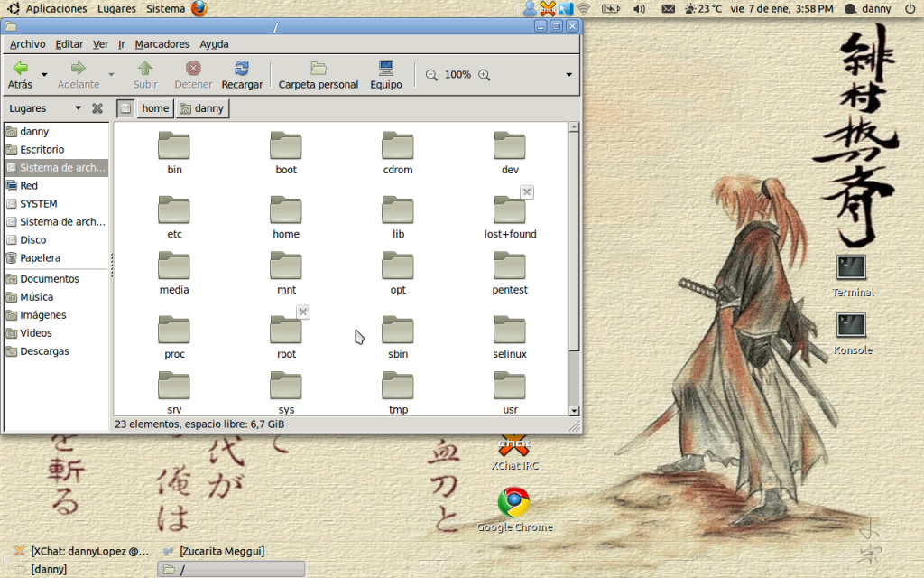Image resolution: width=924 pixels, height=578 pixels.
Task: Open Carpeta personal from the toolbar
Action: [x=319, y=74]
